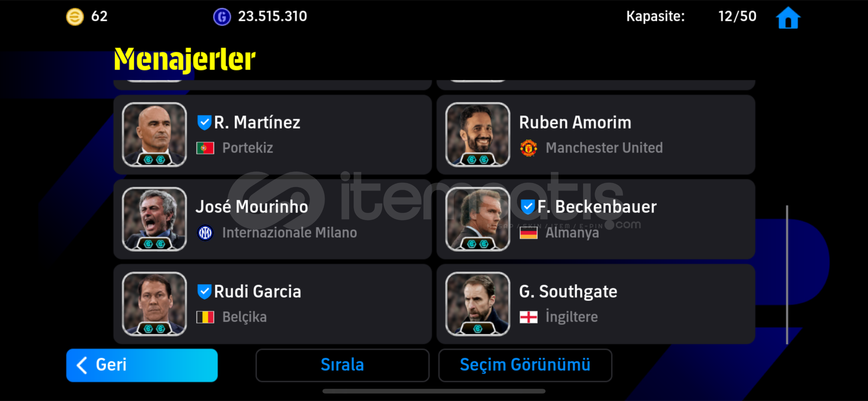Click the England flag under G. Southgate
868x401 pixels.
(529, 317)
